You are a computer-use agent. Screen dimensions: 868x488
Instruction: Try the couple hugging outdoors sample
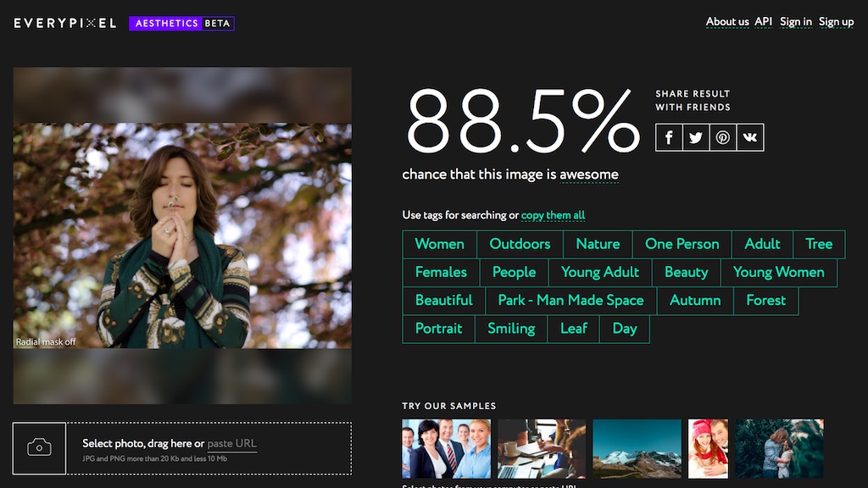point(780,449)
